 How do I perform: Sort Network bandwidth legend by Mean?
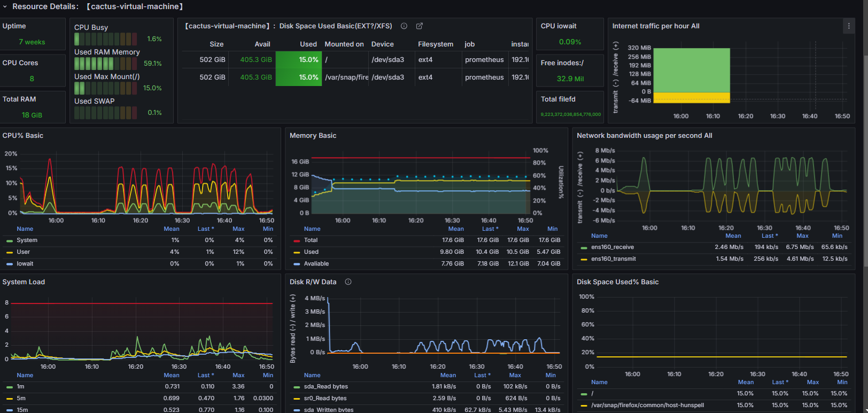pyautogui.click(x=733, y=236)
